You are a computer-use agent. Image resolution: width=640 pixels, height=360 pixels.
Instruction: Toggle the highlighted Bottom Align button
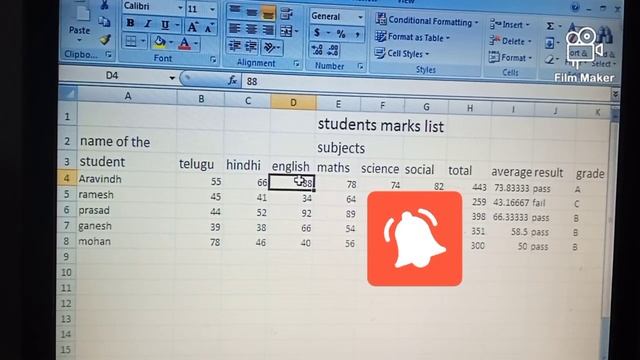click(x=268, y=13)
